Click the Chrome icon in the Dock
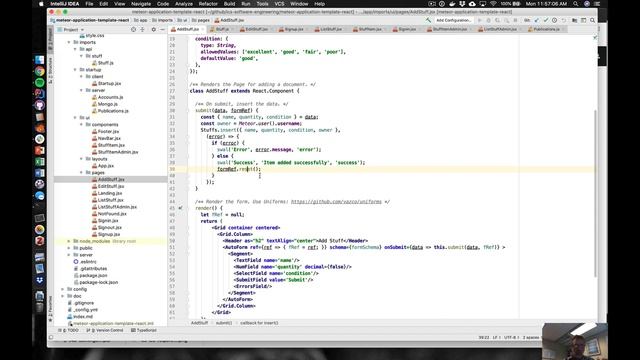The height and width of the screenshot is (360, 640). point(40,71)
